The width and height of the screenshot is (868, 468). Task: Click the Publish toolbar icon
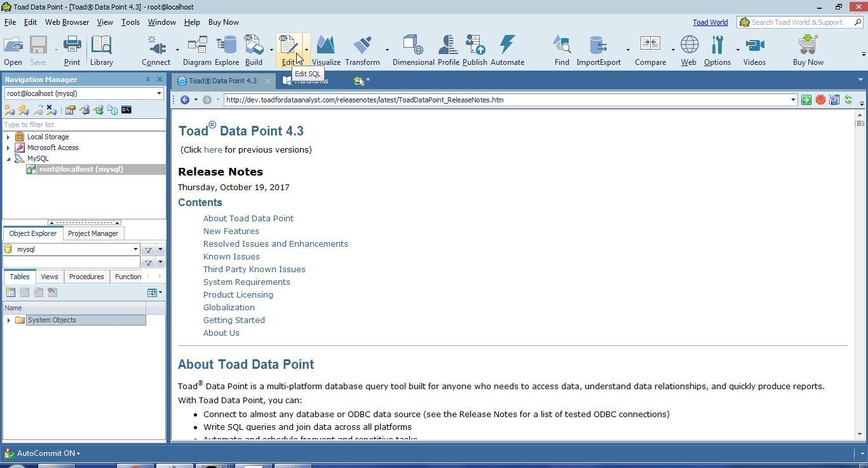(x=475, y=50)
